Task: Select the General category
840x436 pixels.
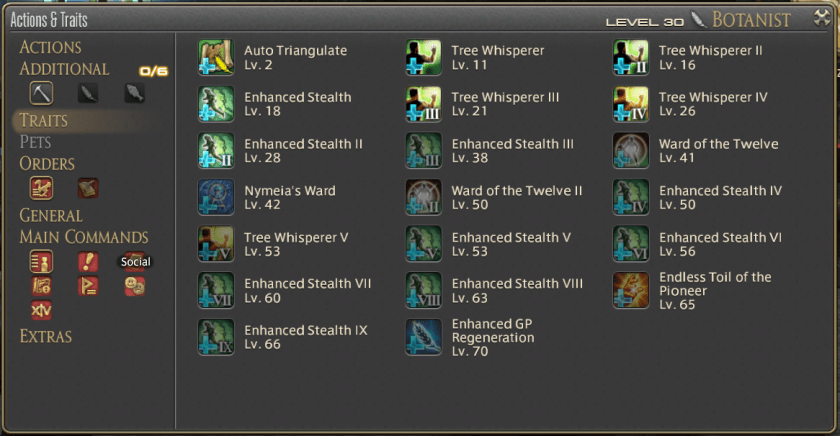Action: click(51, 215)
